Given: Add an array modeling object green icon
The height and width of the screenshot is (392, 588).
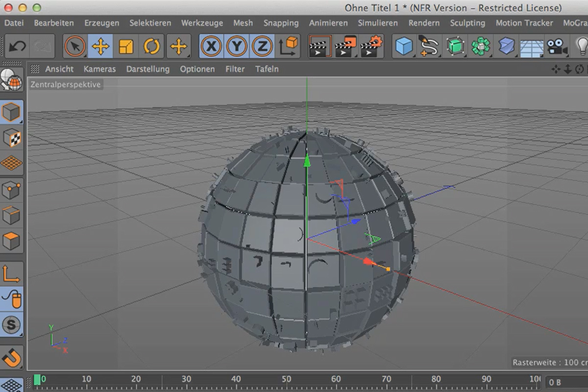Looking at the screenshot, I should pyautogui.click(x=481, y=47).
